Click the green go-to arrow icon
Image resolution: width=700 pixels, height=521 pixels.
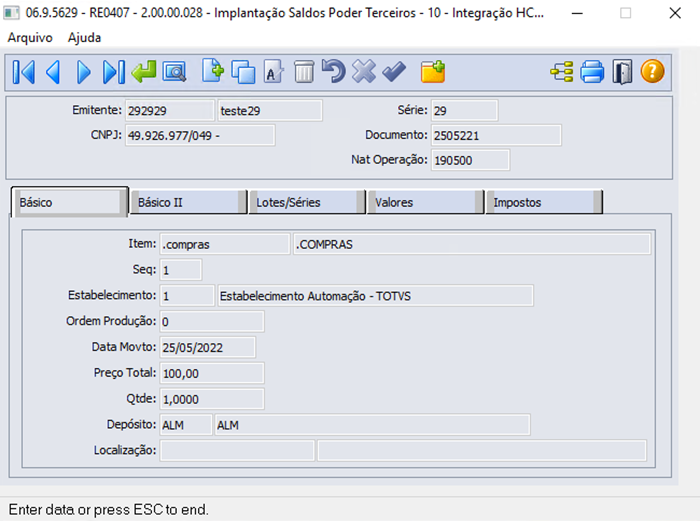click(144, 72)
